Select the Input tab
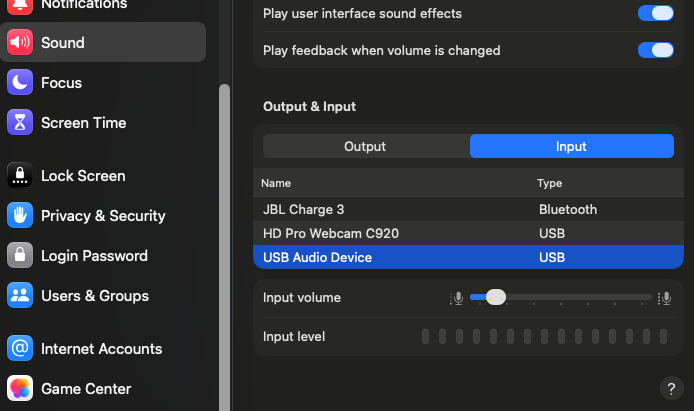Screen dimensions: 694x411 click(571, 146)
